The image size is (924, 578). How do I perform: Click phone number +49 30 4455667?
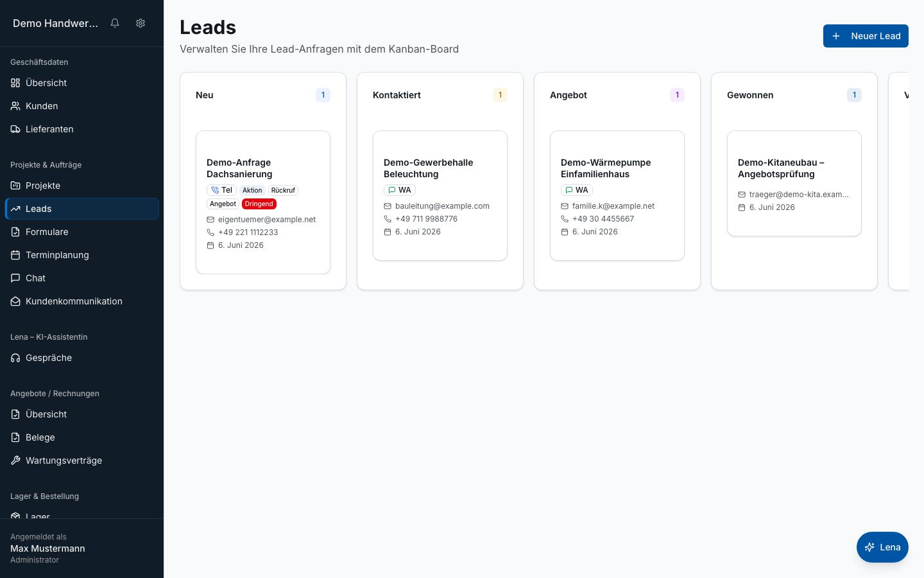tap(603, 219)
